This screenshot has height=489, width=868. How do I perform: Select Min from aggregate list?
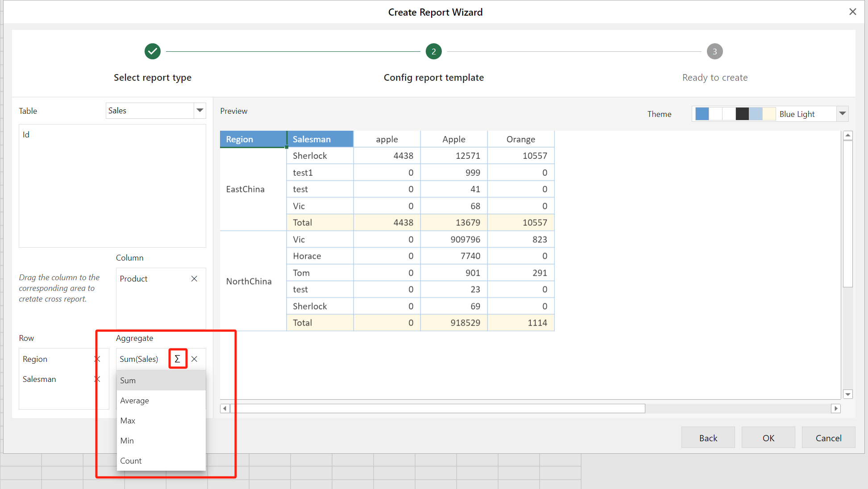(161, 441)
